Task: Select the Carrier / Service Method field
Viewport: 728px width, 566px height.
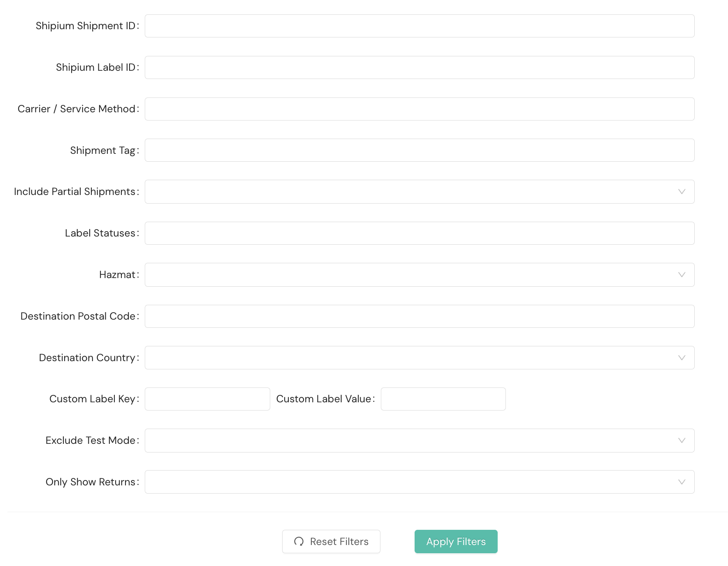Action: point(420,109)
